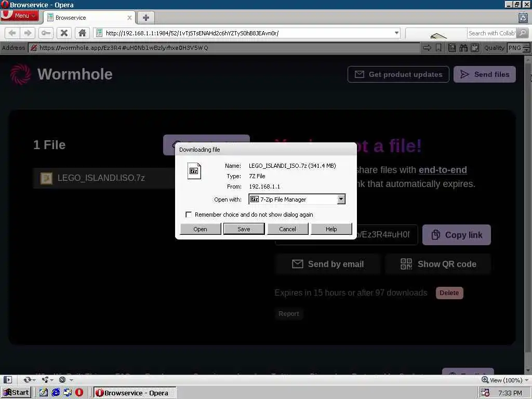This screenshot has width=532, height=399.
Task: Stop loading with the X button
Action: coord(64,33)
